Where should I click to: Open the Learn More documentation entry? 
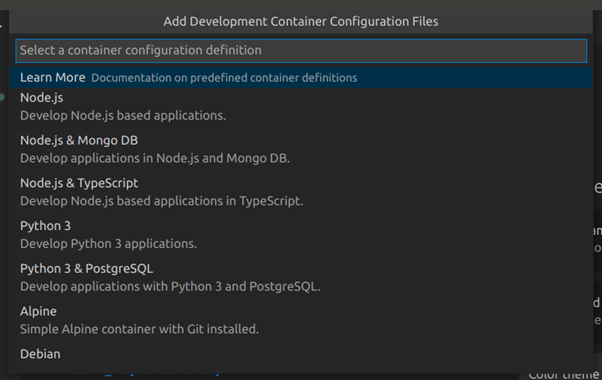tap(301, 78)
